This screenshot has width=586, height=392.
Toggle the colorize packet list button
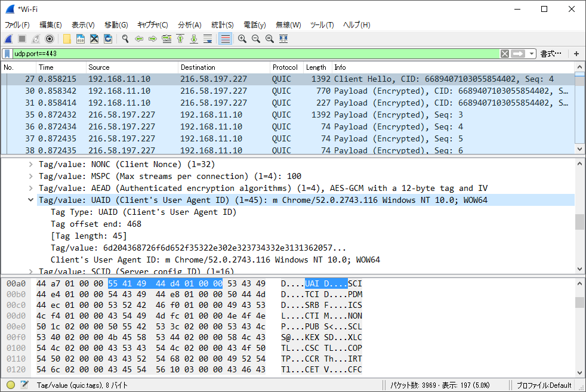click(x=226, y=39)
